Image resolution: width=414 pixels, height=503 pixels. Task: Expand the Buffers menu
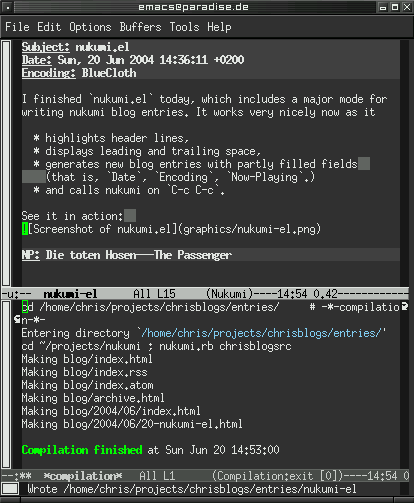[140, 27]
